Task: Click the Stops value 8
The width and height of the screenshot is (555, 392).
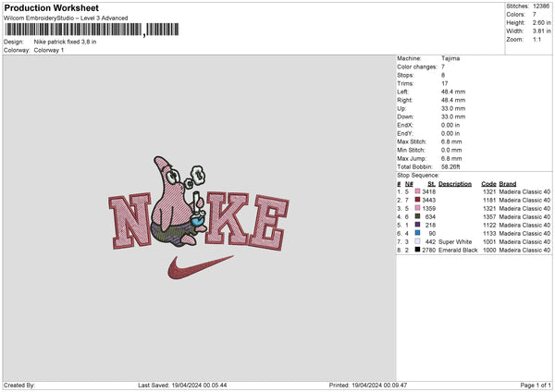Action: point(443,75)
